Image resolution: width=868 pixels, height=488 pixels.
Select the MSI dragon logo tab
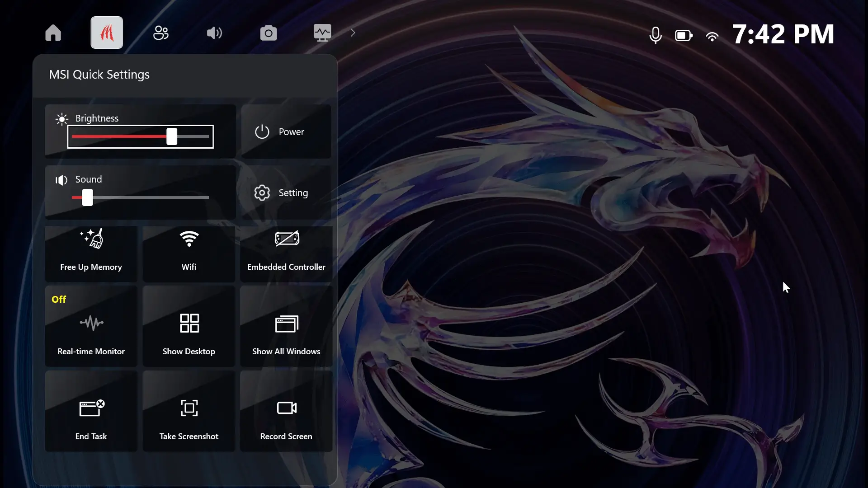107,33
